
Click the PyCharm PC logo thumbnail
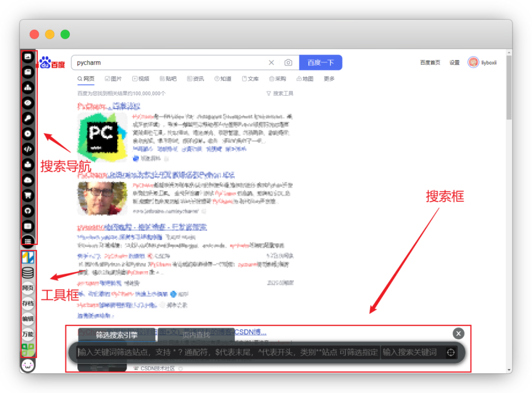click(x=102, y=137)
